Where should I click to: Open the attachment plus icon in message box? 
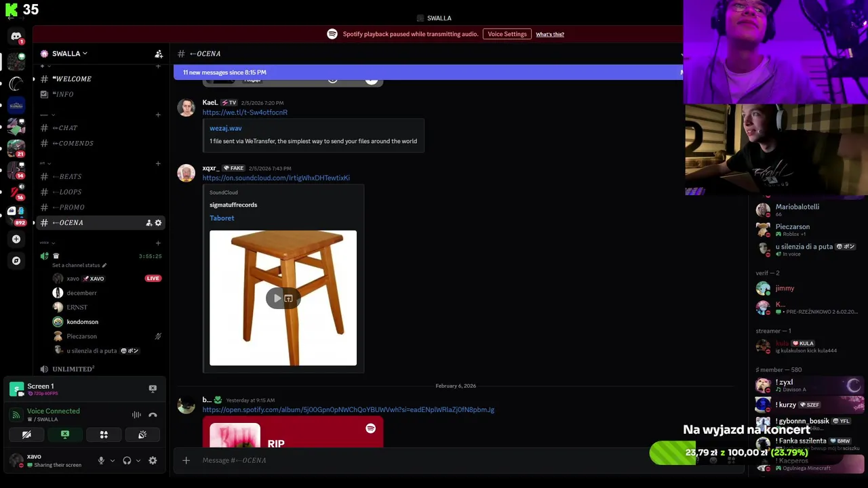coord(186,460)
